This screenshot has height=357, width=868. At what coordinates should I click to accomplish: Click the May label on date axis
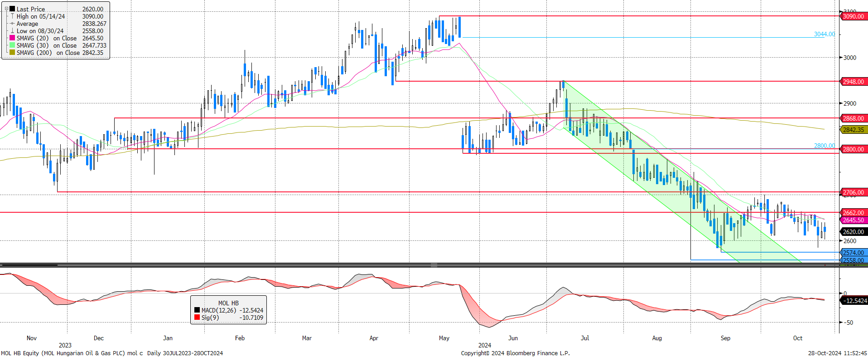(x=444, y=338)
